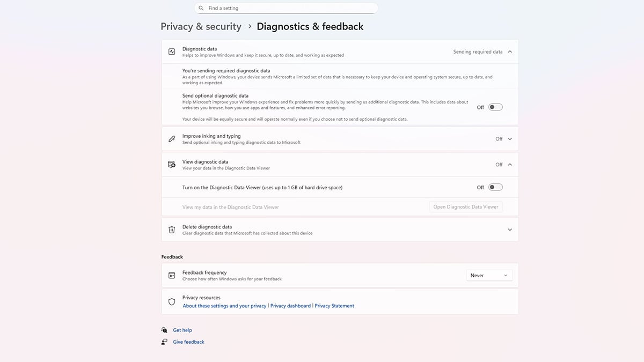Click the Get help headset icon
This screenshot has width=644, height=362.
[x=164, y=330]
